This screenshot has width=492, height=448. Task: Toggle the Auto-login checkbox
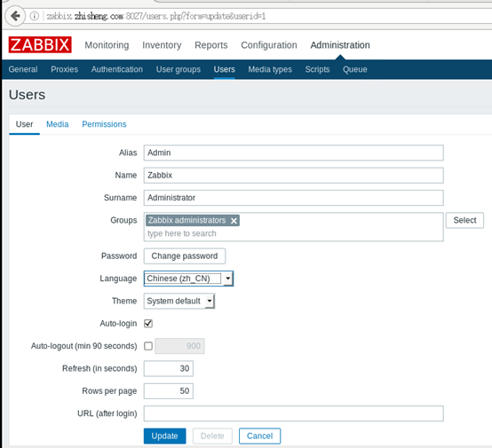tap(148, 323)
